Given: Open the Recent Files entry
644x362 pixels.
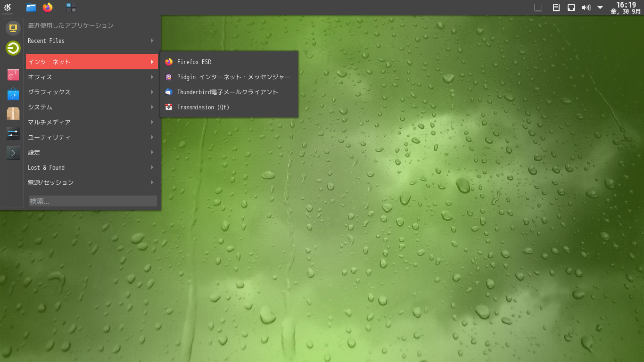Looking at the screenshot, I should pos(92,41).
